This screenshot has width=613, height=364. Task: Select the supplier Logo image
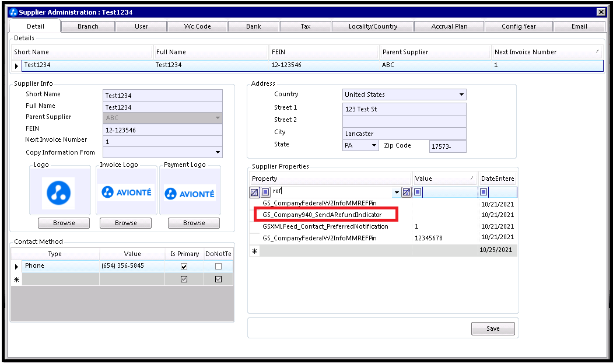[59, 192]
